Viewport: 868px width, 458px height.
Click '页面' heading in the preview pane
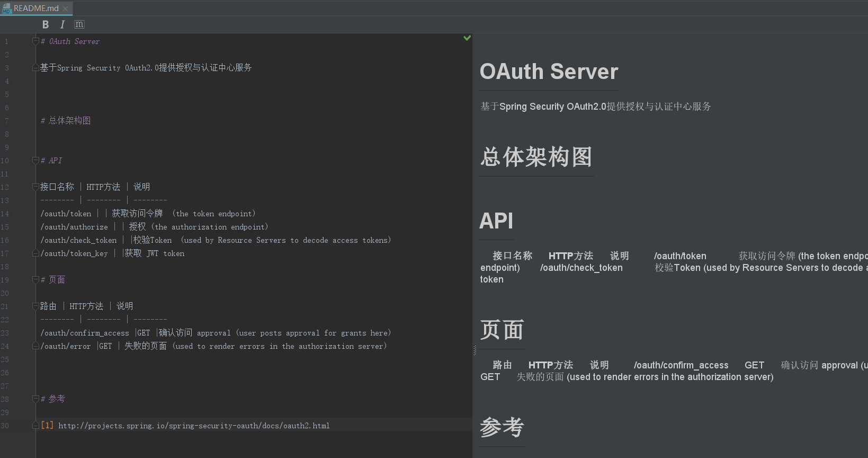[502, 330]
